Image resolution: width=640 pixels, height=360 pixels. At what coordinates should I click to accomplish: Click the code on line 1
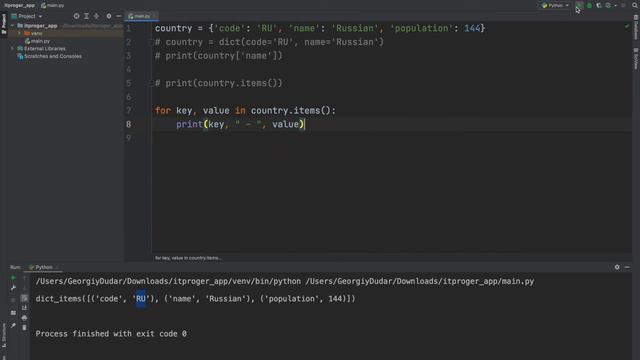pos(320,28)
